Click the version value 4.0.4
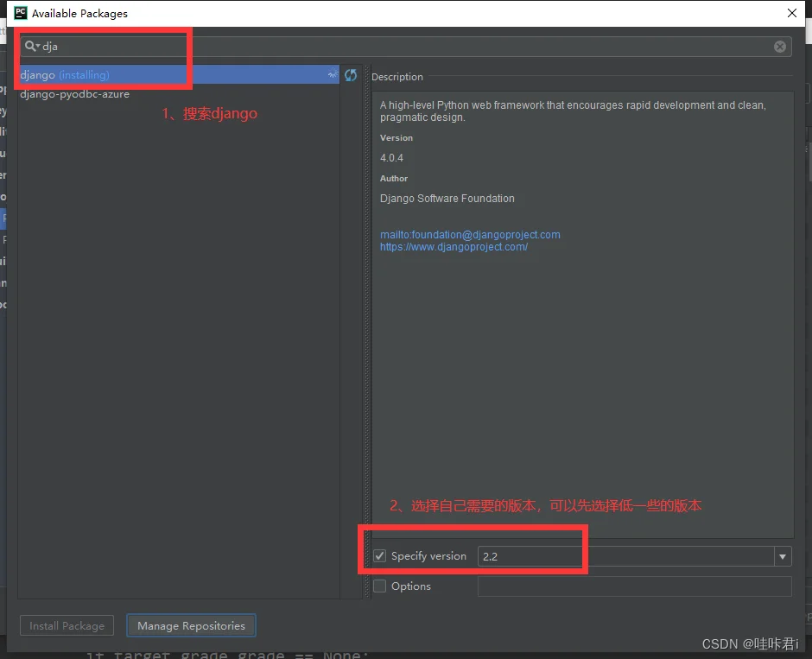 391,158
